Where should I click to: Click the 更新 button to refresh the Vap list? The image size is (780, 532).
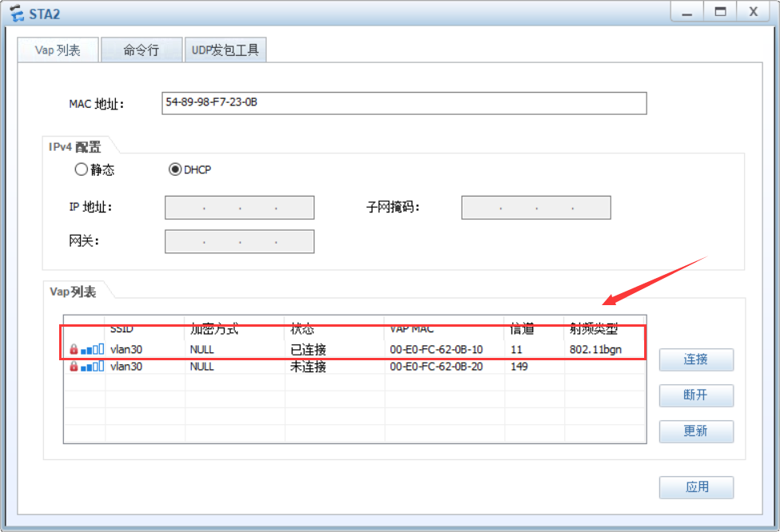(695, 431)
